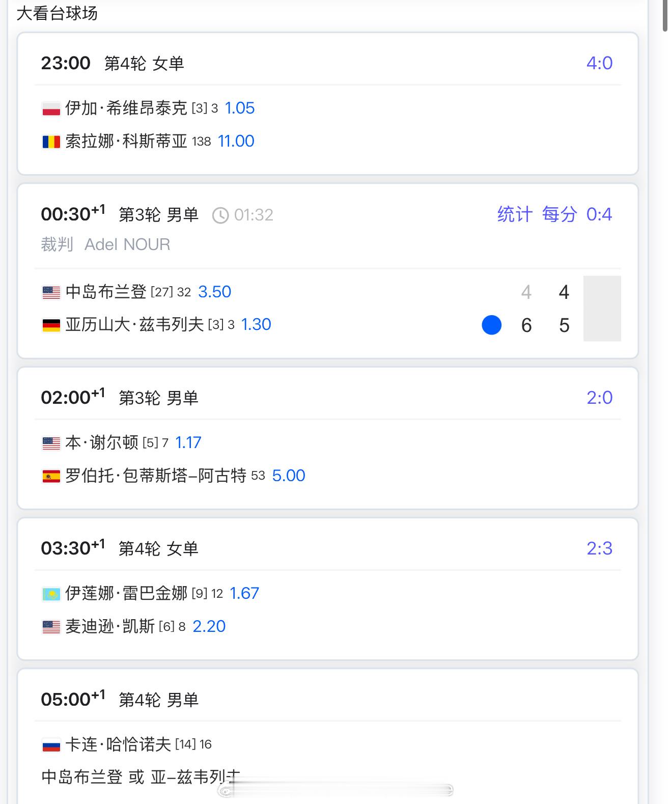Image resolution: width=672 pixels, height=804 pixels.
Task: Click the Kazakhstan flag beside 伊莲娜·雷巴金娜
Action: point(51,594)
